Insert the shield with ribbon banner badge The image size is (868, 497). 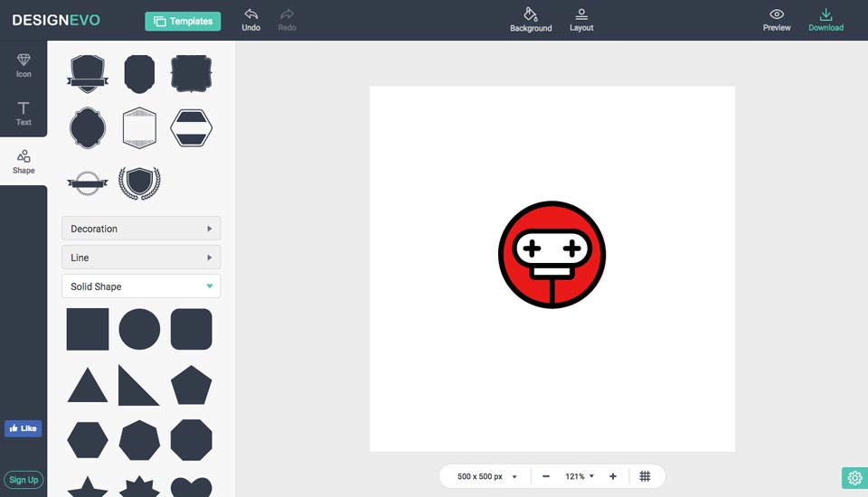tap(88, 73)
